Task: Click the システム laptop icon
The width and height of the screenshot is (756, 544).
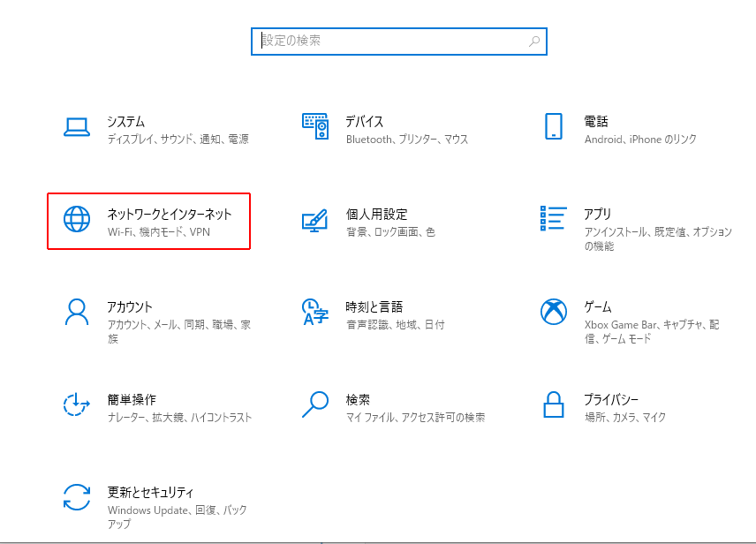Action: tap(77, 127)
